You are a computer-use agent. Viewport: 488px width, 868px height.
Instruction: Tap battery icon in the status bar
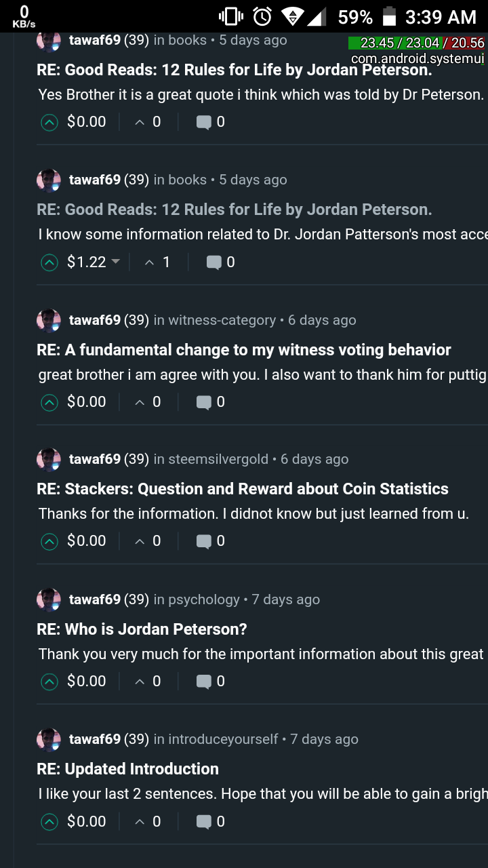(x=389, y=16)
